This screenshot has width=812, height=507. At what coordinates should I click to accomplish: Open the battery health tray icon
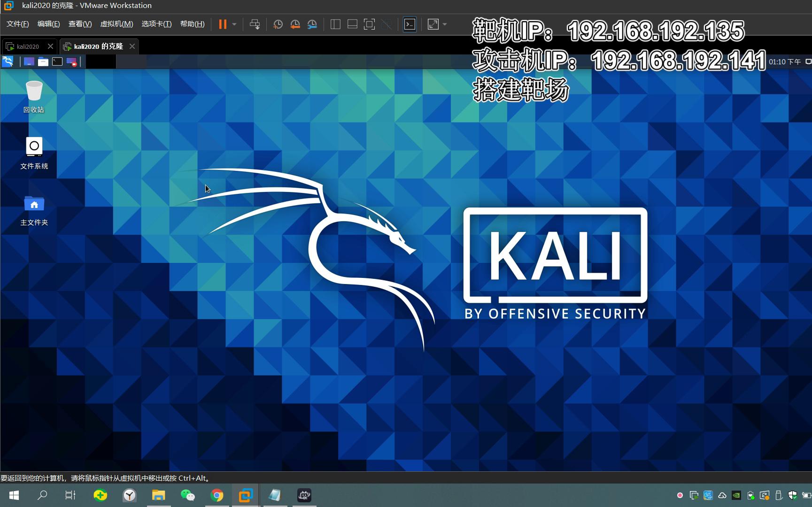tap(750, 495)
